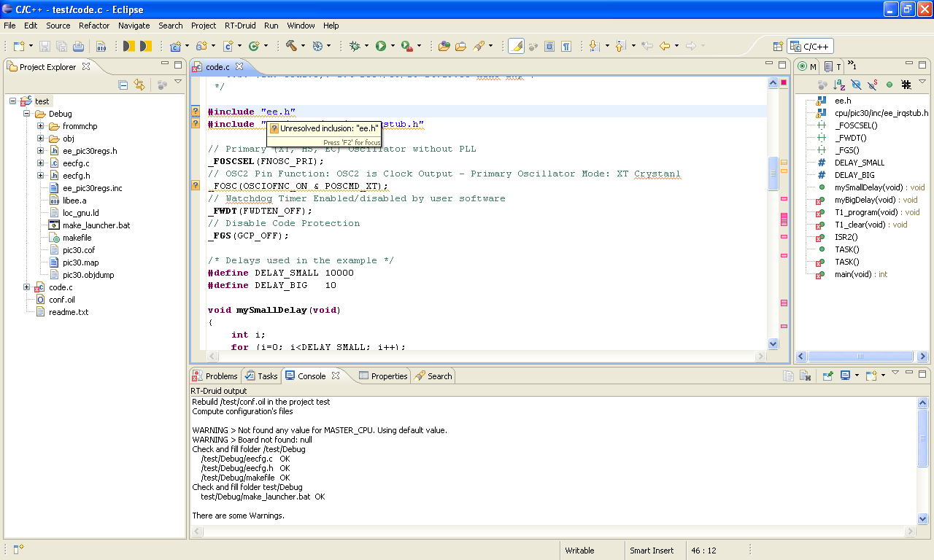The height and width of the screenshot is (560, 934).
Task: Click the Build hammer icon
Action: (291, 46)
